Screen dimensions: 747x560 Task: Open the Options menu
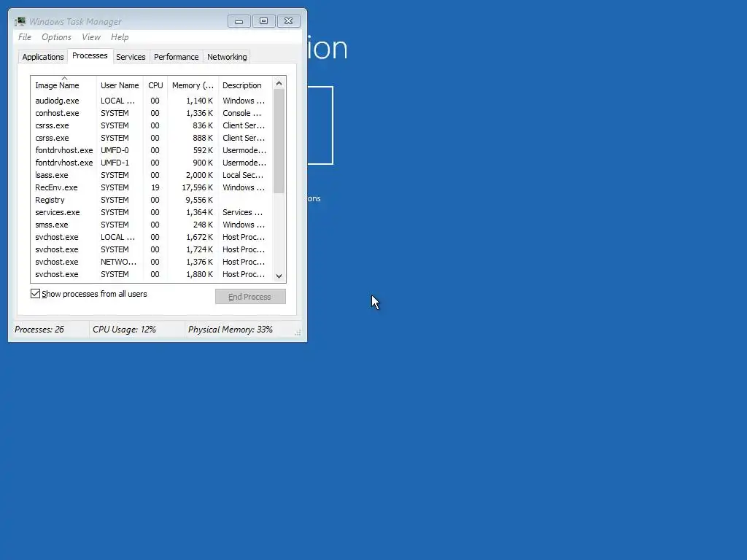56,37
